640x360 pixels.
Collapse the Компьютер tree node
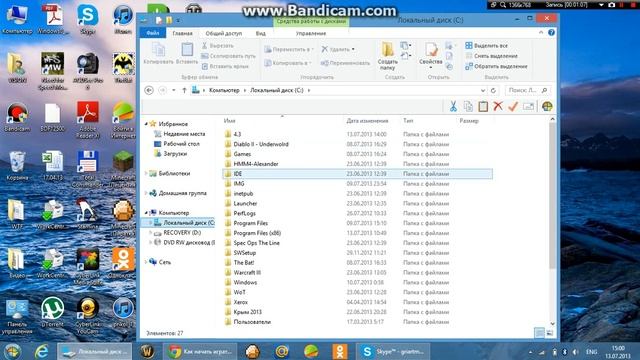point(146,213)
